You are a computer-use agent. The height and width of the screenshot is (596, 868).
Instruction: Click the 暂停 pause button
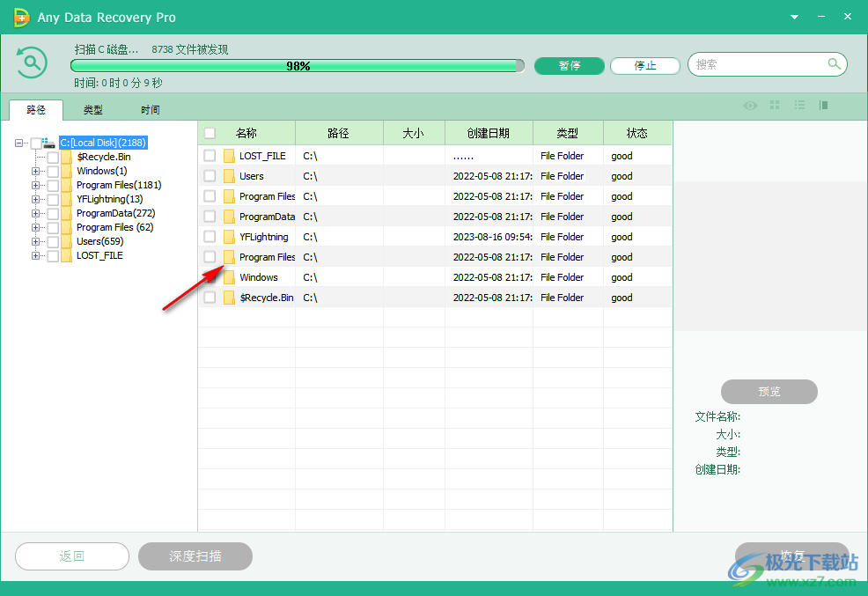click(569, 66)
